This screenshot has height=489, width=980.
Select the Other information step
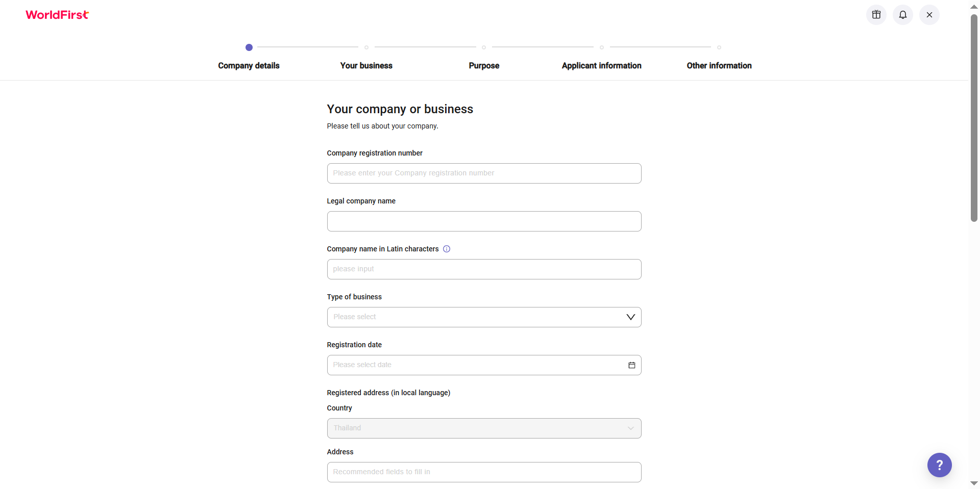point(719,65)
